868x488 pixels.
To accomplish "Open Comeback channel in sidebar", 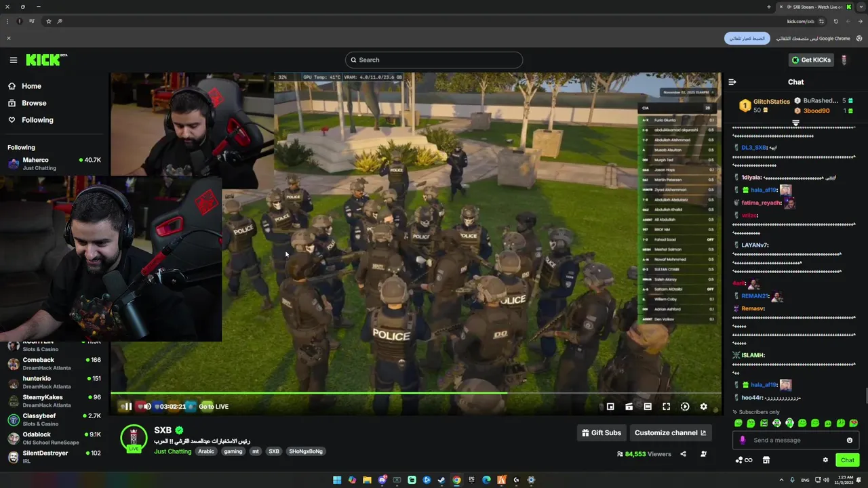I will tap(54, 363).
